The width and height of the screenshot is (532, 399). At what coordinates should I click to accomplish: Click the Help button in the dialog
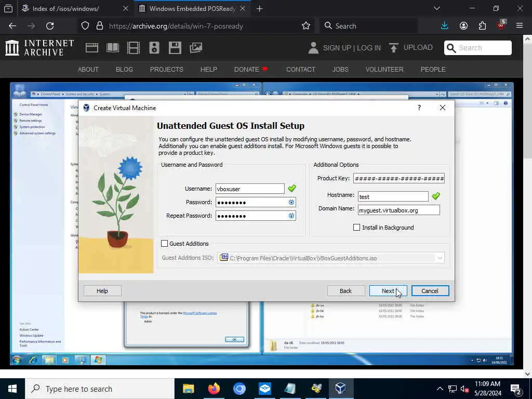(x=102, y=291)
